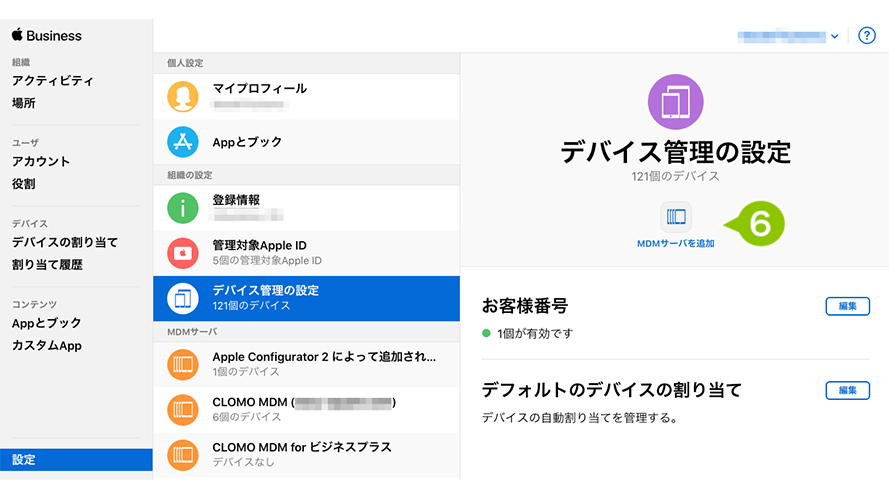Image resolution: width=889 pixels, height=500 pixels.
Task: Click the デバイスの自動割り当てを管理する。 text
Action: point(579,418)
